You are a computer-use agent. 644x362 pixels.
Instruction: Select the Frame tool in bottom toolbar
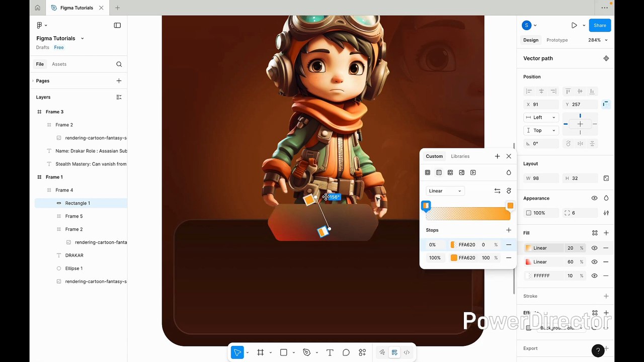261,352
